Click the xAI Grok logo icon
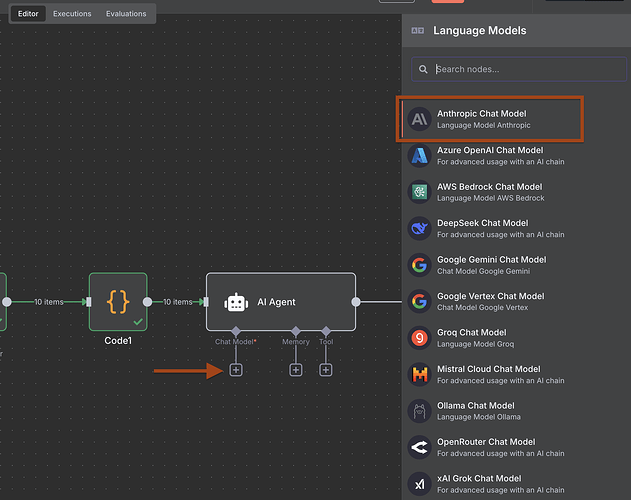 click(x=419, y=484)
